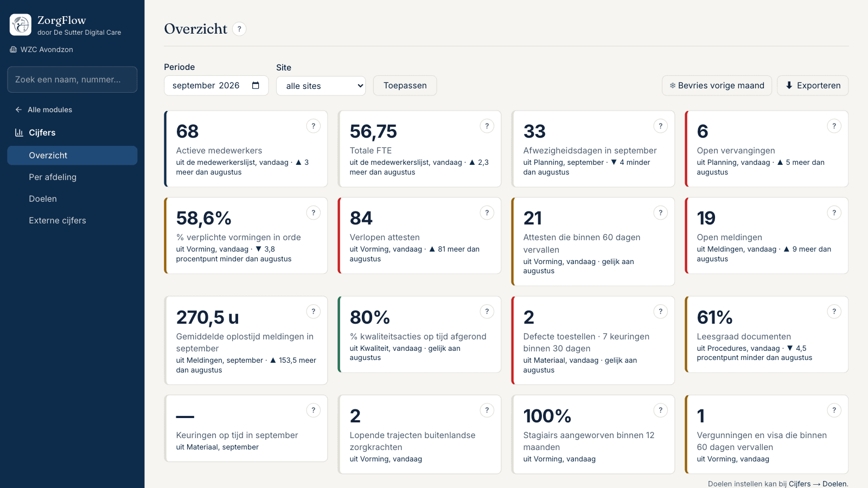Click the Toepassen button

coord(405,86)
